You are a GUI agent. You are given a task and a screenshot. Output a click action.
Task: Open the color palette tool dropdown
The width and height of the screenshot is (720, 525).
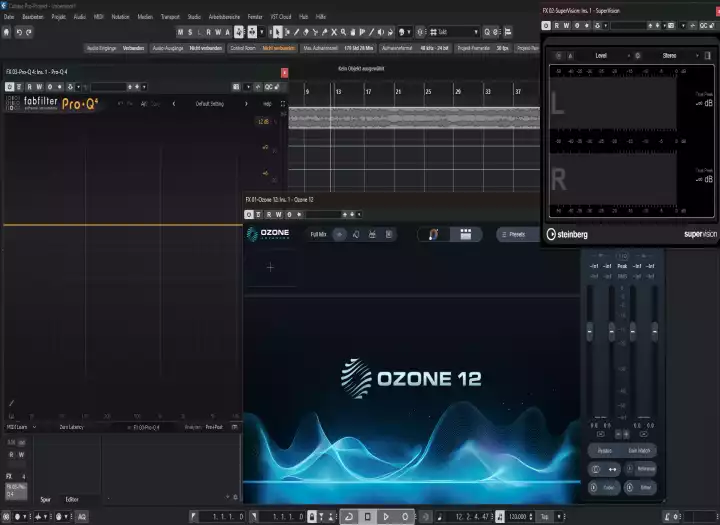[x=404, y=32]
